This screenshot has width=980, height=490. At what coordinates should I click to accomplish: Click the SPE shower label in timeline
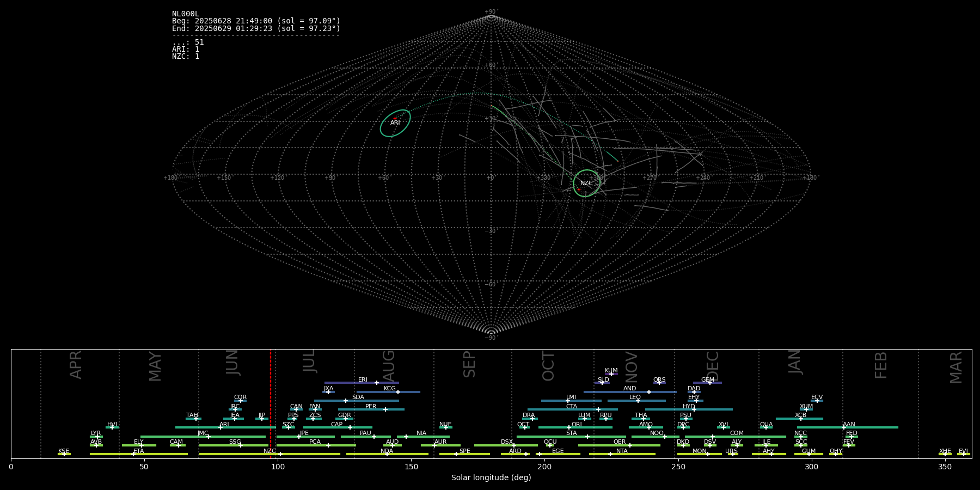pyautogui.click(x=464, y=451)
